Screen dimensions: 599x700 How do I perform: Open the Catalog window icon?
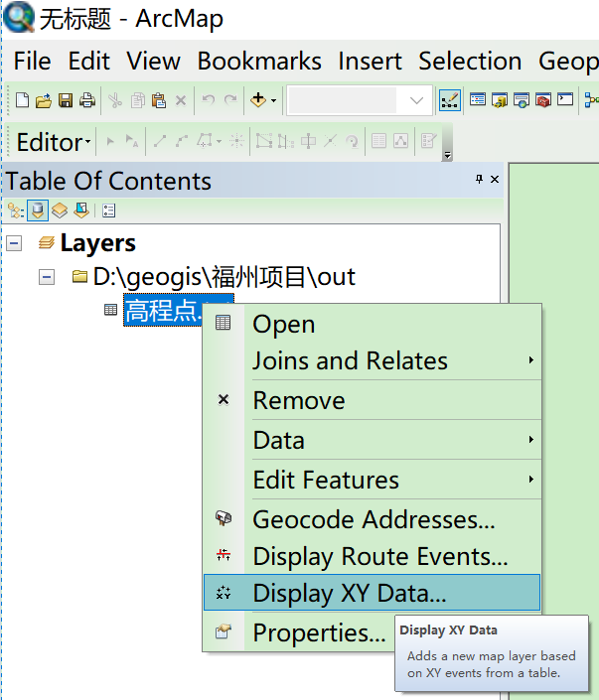tap(500, 99)
